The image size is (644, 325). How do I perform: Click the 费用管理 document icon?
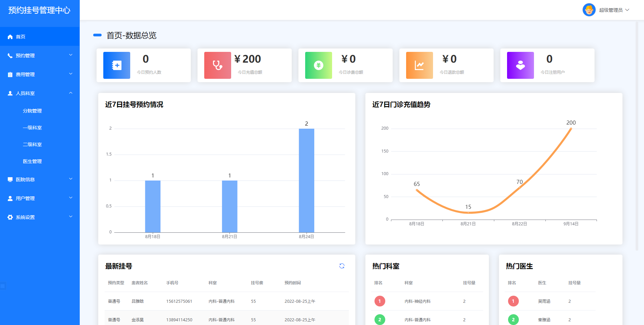[x=10, y=74]
